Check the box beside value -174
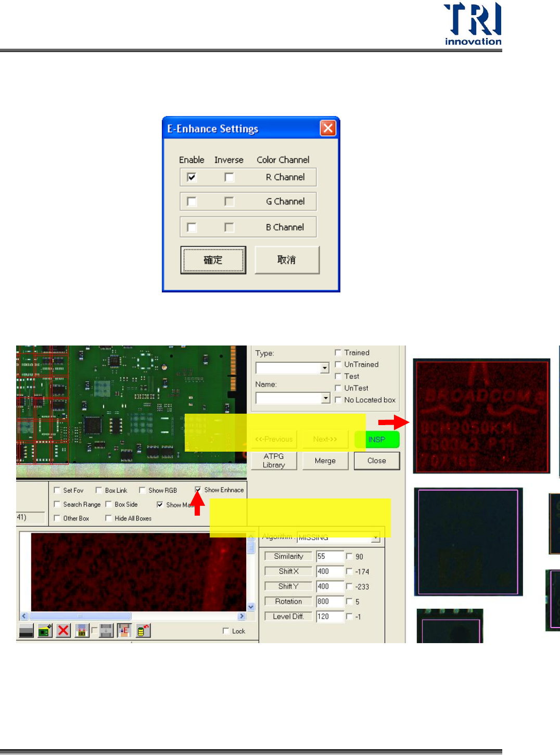 coord(349,571)
